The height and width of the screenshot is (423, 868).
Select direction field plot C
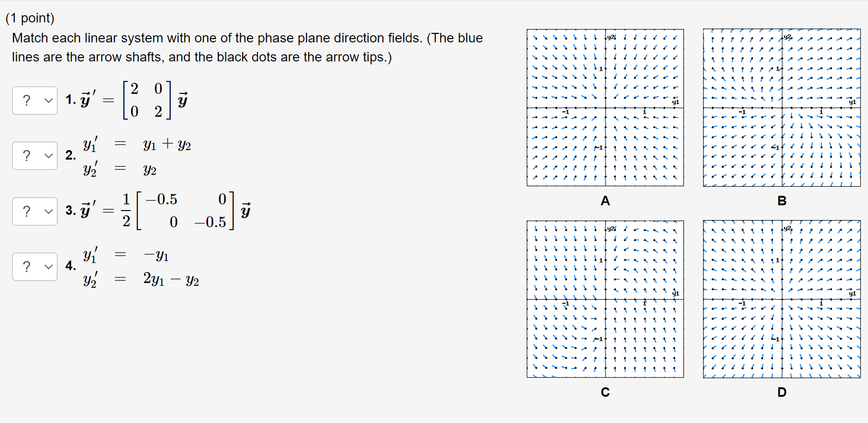tap(605, 299)
